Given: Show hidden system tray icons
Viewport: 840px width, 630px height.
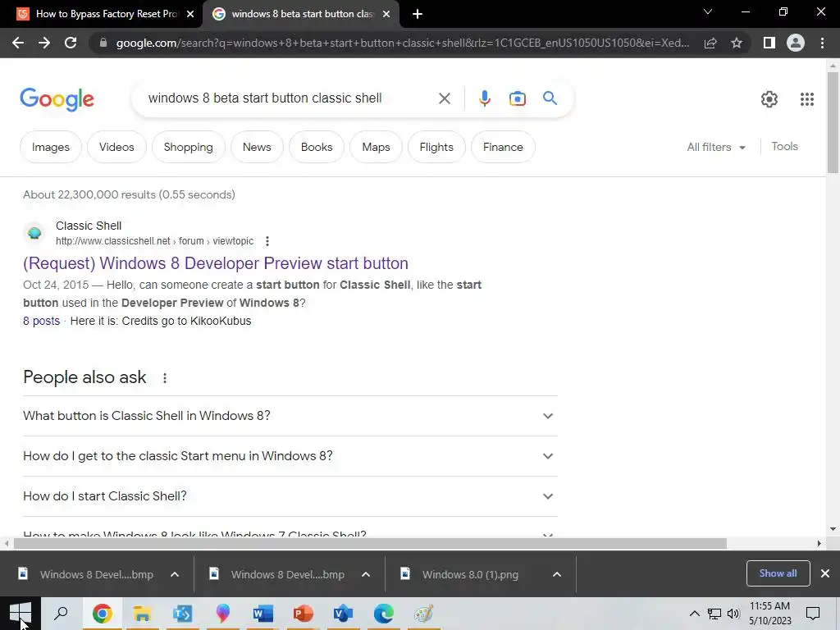Looking at the screenshot, I should pyautogui.click(x=694, y=614).
